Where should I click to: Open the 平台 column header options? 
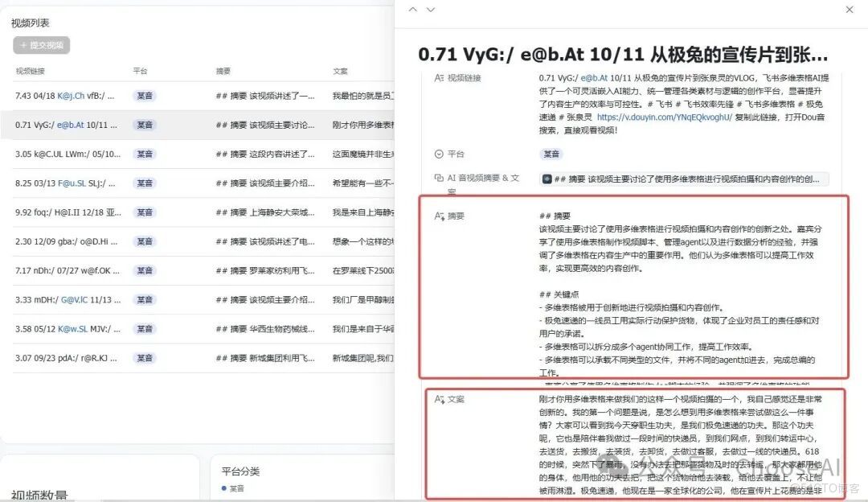pyautogui.click(x=142, y=70)
